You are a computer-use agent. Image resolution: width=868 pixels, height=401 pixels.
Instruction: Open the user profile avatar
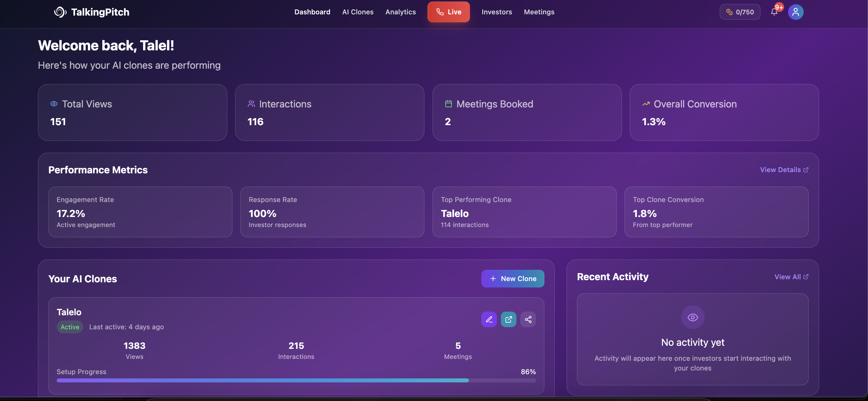[796, 12]
